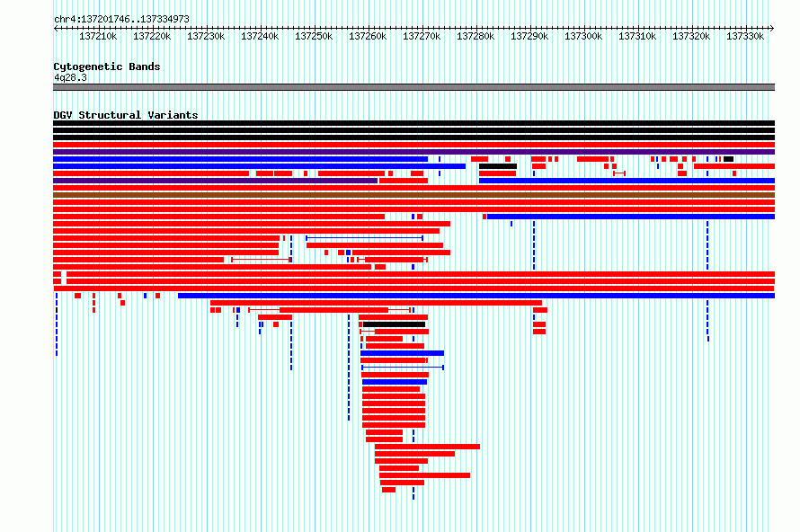Select the full-width purple variant bar
The width and height of the screenshot is (800, 532).
(x=413, y=152)
